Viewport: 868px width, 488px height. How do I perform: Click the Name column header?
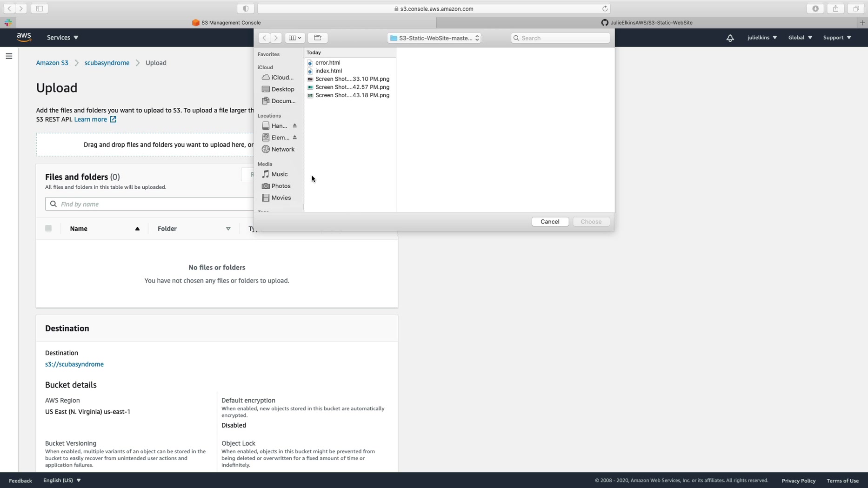79,229
